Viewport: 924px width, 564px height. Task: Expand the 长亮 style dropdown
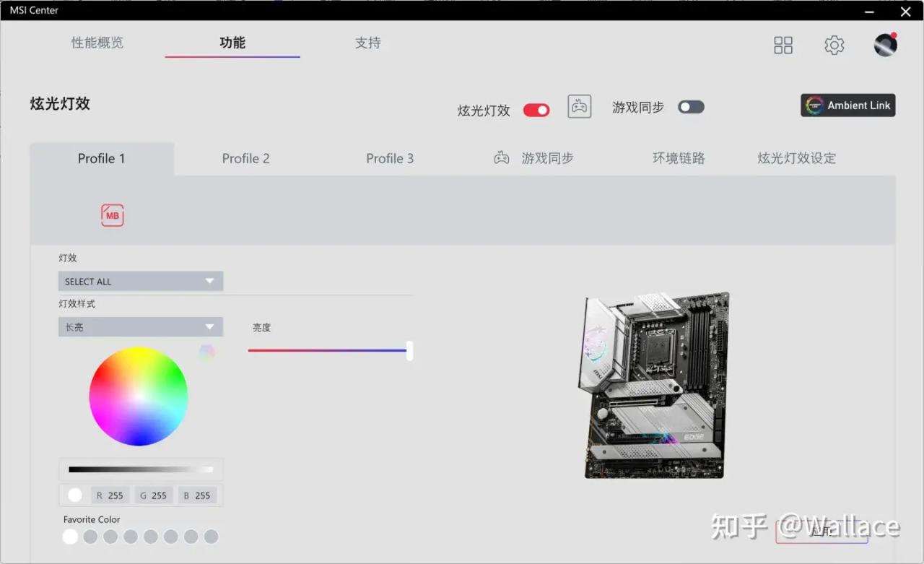click(141, 327)
